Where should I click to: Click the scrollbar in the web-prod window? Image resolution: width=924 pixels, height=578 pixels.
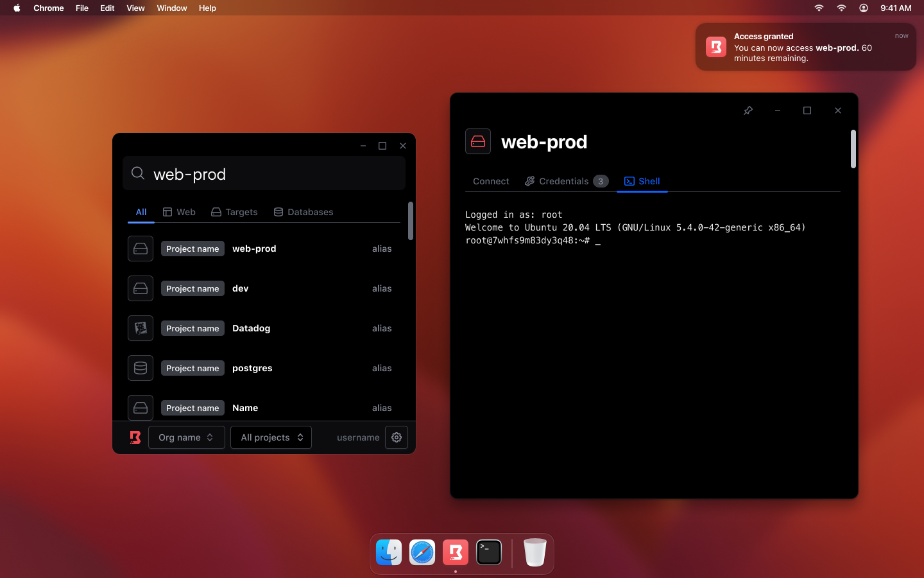pyautogui.click(x=853, y=149)
